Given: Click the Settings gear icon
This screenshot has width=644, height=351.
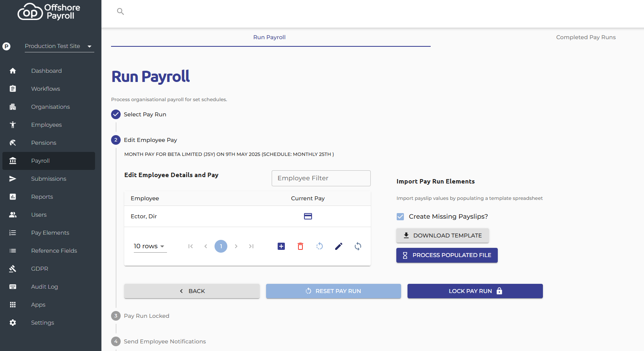Looking at the screenshot, I should tap(13, 323).
